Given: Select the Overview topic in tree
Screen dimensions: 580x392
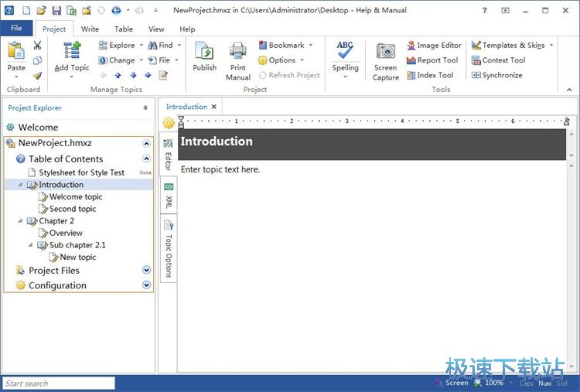Looking at the screenshot, I should coord(66,233).
